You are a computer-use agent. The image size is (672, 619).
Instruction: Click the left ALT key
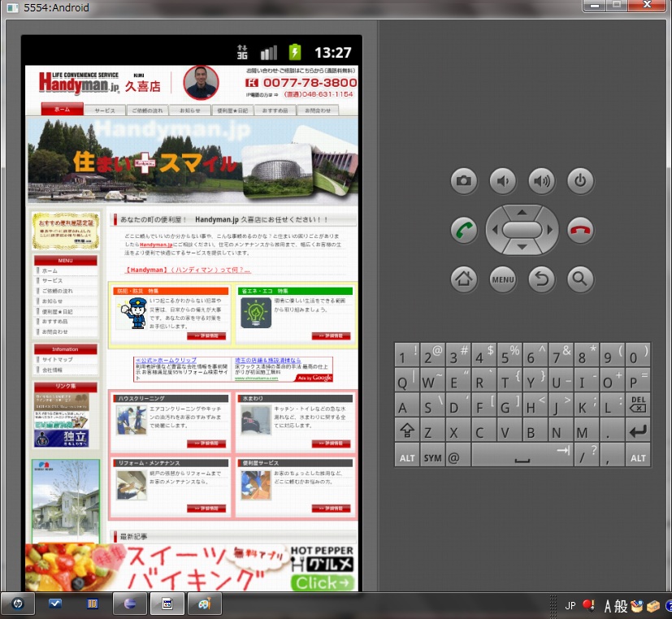[407, 457]
